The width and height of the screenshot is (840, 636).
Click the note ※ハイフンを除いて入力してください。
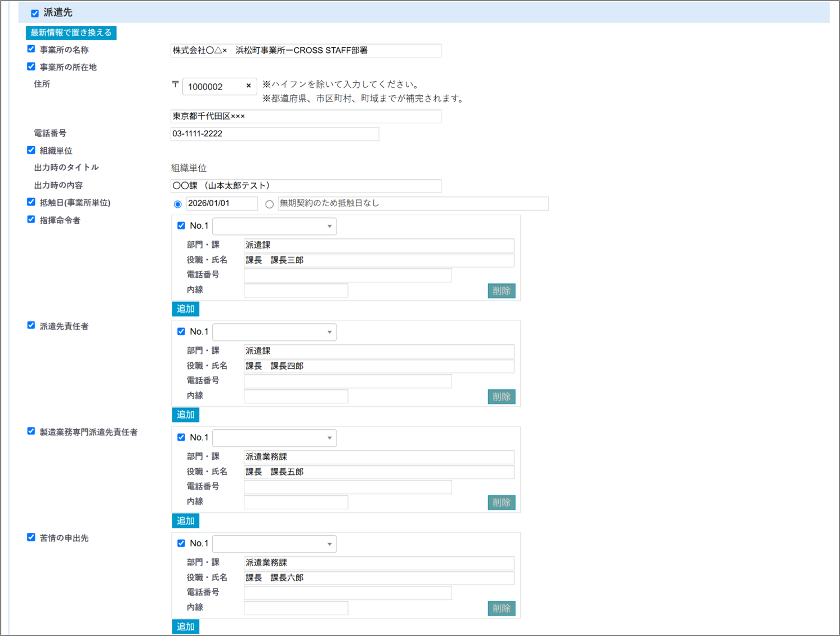(x=342, y=84)
